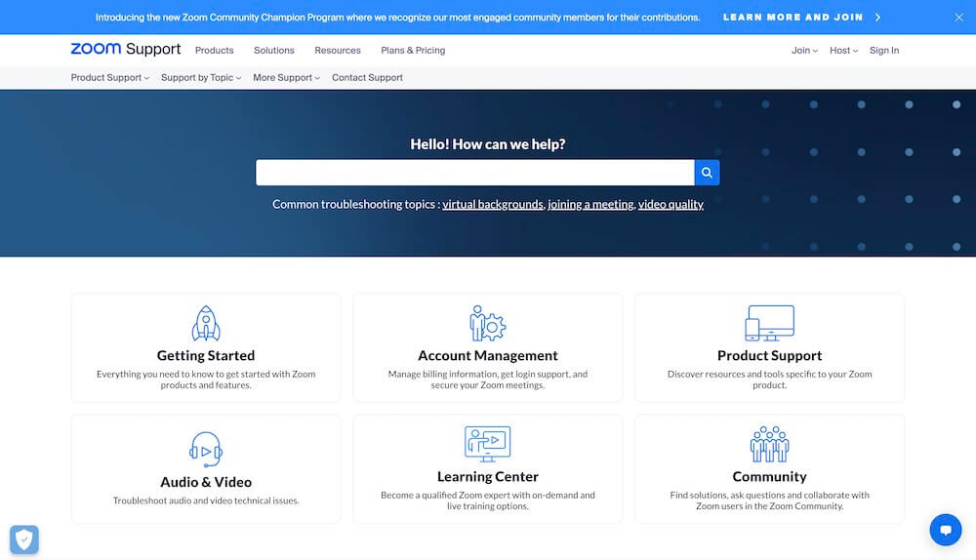The height and width of the screenshot is (560, 976).
Task: Click the Learning Center presentation icon
Action: [487, 444]
